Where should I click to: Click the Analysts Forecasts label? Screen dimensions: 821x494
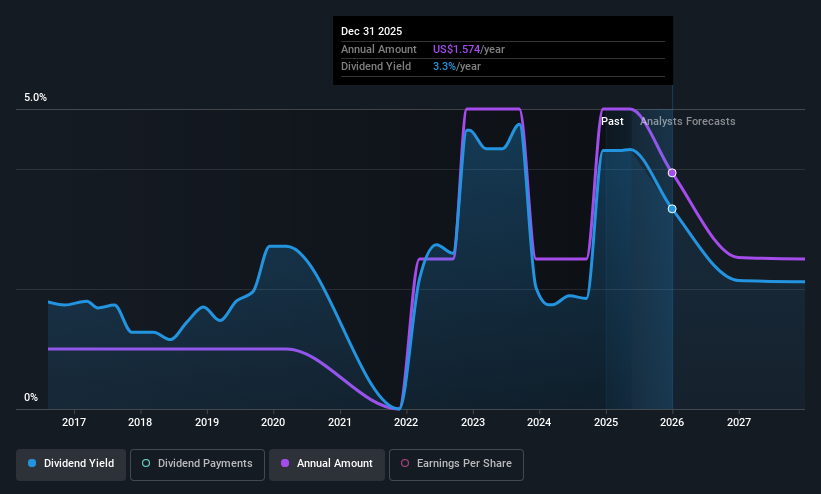[687, 122]
